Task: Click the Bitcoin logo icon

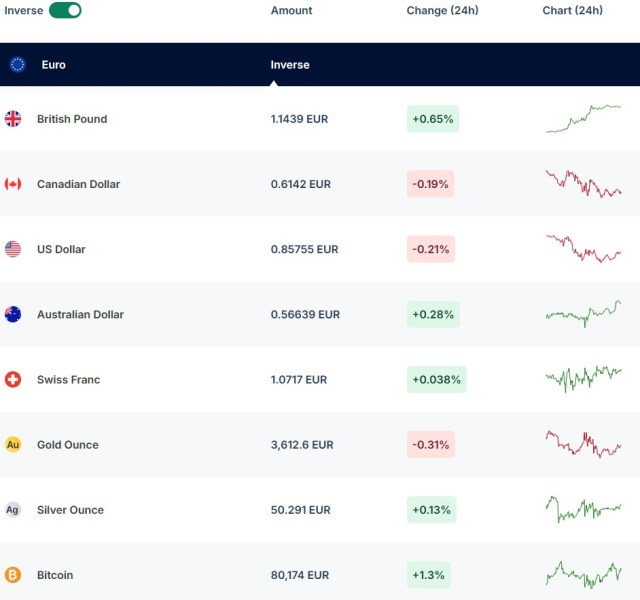Action: point(13,575)
